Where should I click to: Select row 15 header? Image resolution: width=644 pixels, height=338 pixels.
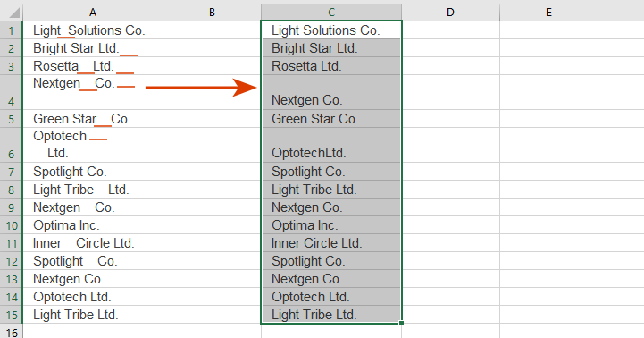(11, 315)
